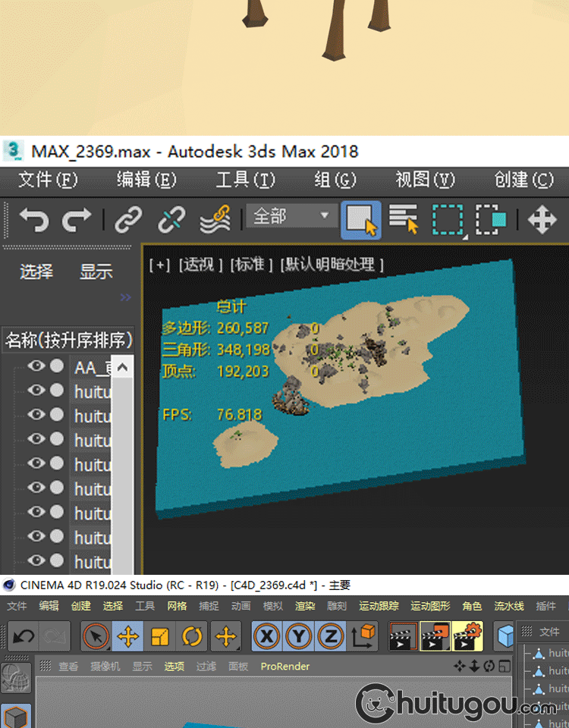Choose the Window/Crossing selection toggle icon
The width and height of the screenshot is (569, 728).
click(491, 220)
